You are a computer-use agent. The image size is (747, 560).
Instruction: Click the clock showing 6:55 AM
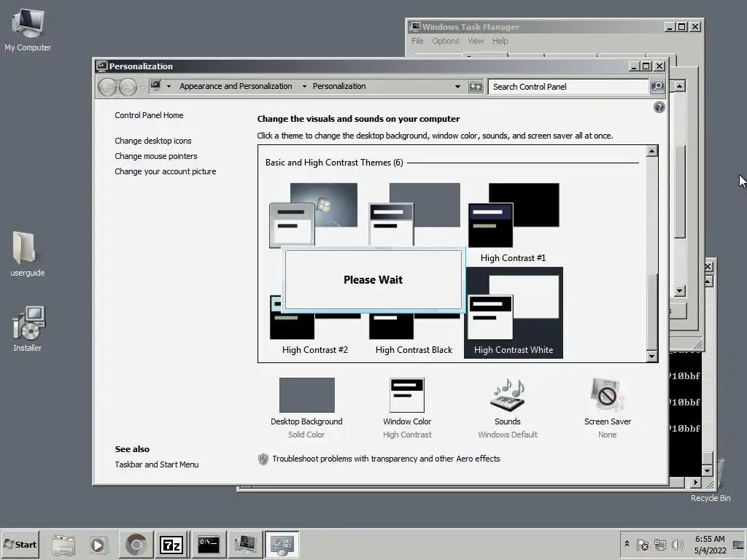tap(710, 544)
